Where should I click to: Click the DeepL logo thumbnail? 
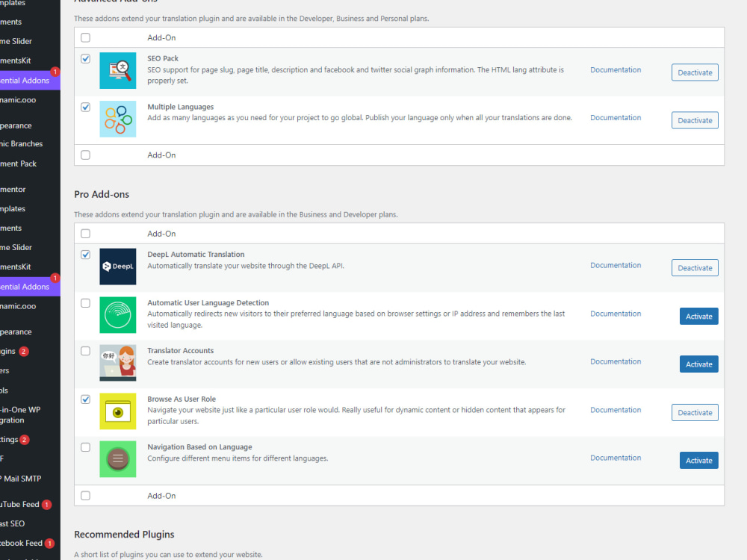click(118, 267)
